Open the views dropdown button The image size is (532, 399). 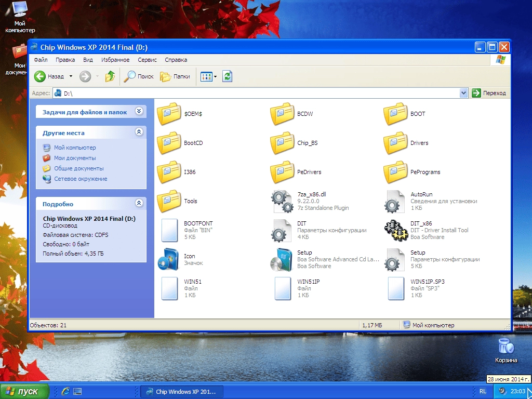(208, 76)
